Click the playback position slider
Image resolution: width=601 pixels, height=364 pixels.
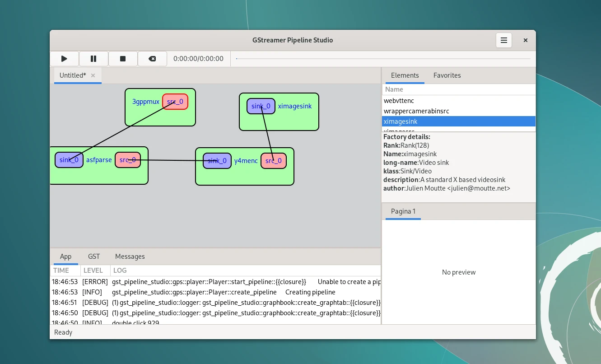[x=383, y=59]
